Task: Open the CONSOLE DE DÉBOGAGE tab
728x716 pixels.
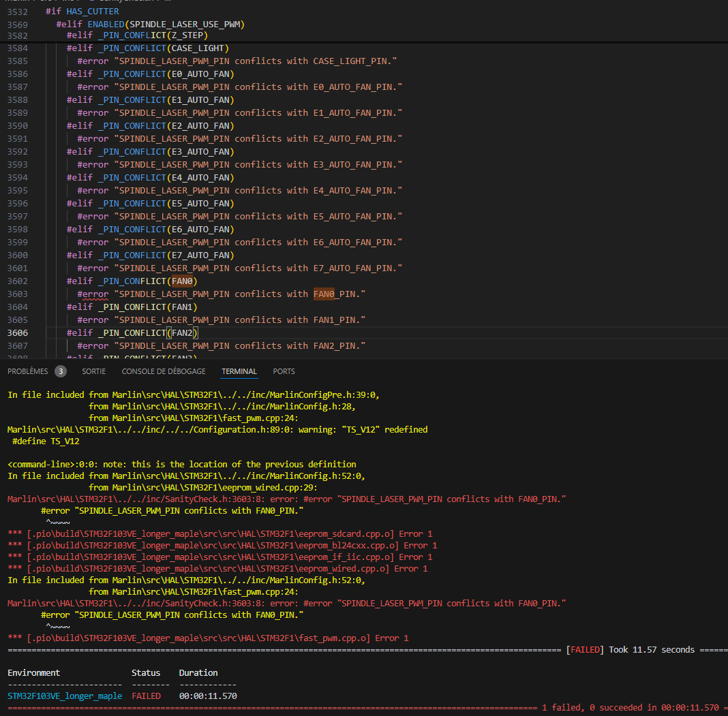Action: click(164, 371)
